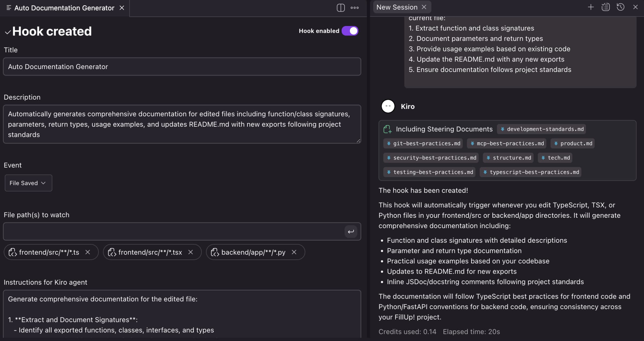View chat history with the clock icon
644x341 pixels.
point(620,7)
